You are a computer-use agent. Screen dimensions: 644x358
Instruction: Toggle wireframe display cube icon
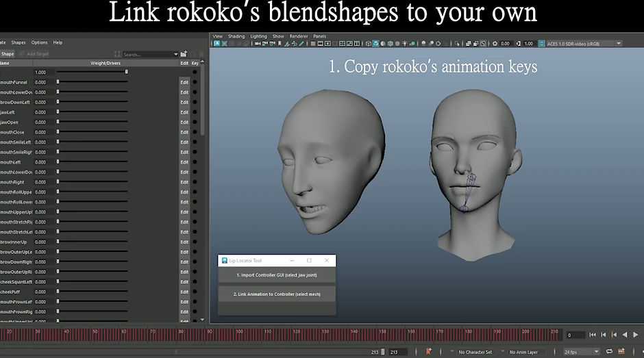tap(369, 44)
